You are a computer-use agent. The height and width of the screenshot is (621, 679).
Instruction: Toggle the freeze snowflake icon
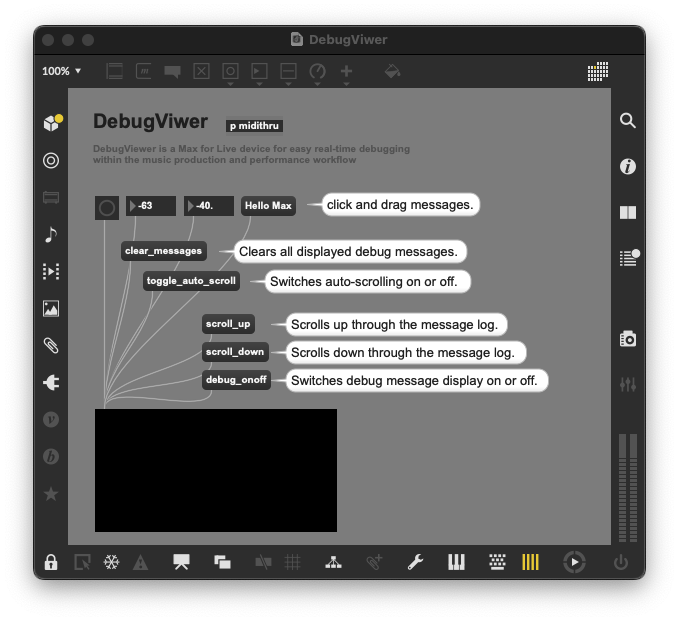coord(111,563)
